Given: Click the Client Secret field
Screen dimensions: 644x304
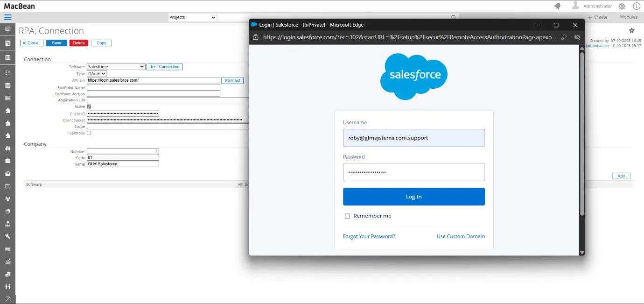Looking at the screenshot, I should (x=168, y=120).
